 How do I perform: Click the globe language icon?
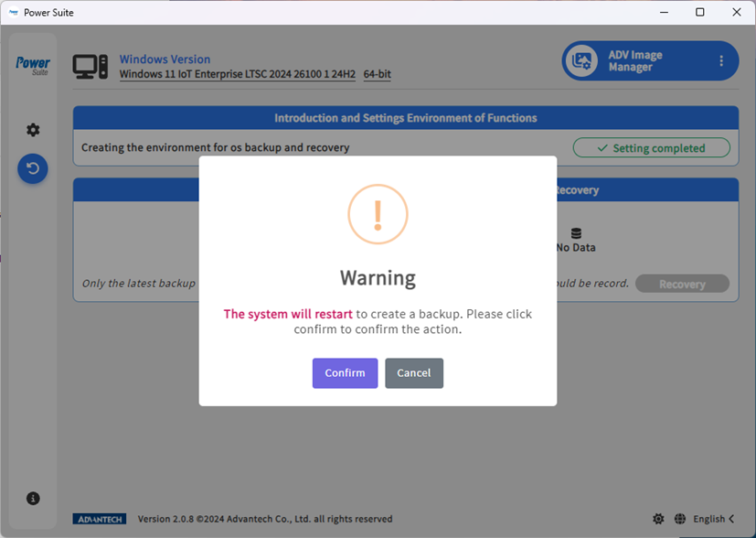[680, 519]
